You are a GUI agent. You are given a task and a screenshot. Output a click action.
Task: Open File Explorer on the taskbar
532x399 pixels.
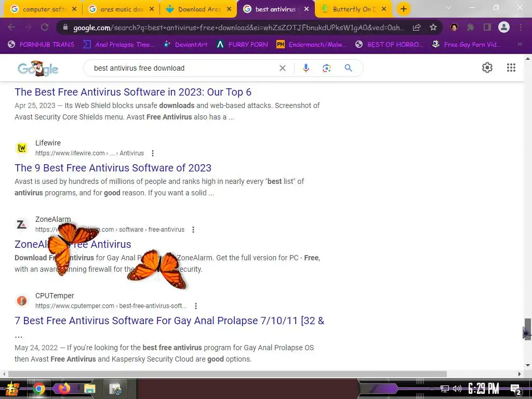click(89, 389)
